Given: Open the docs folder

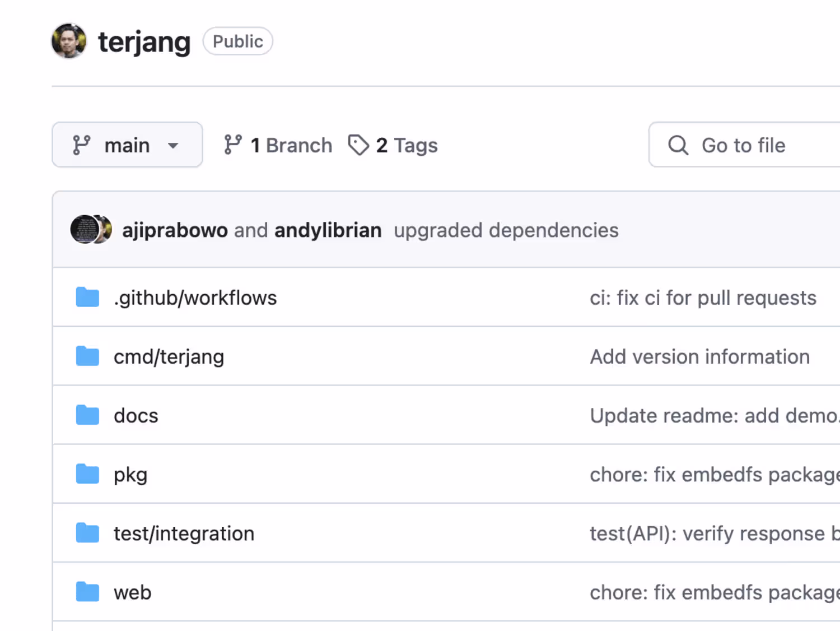Looking at the screenshot, I should [136, 416].
